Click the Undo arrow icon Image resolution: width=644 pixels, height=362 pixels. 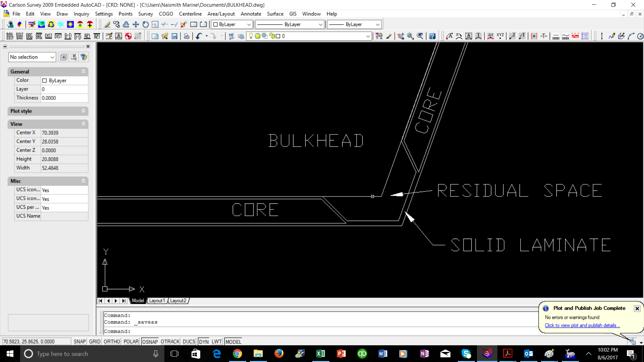coord(199,36)
